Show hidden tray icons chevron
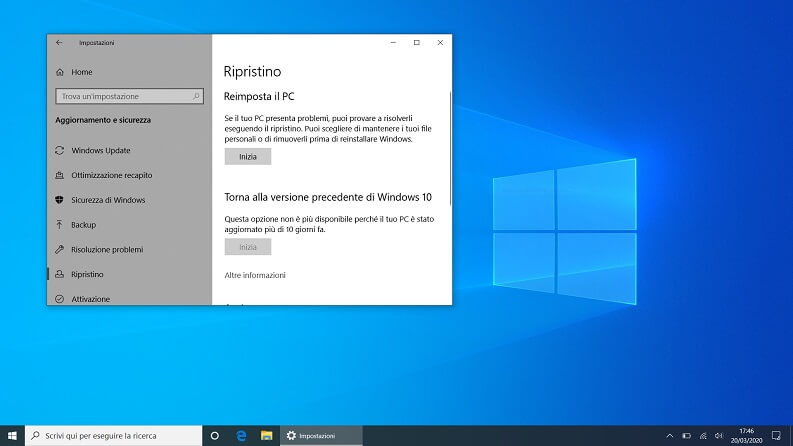This screenshot has width=793, height=446. [670, 436]
